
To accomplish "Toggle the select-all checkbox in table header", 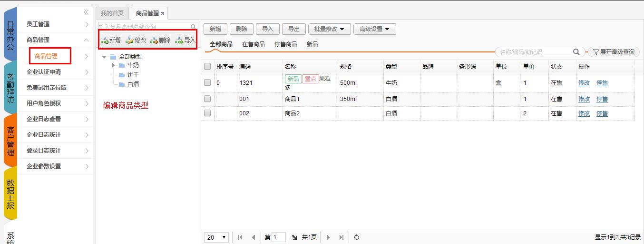I will [207, 67].
